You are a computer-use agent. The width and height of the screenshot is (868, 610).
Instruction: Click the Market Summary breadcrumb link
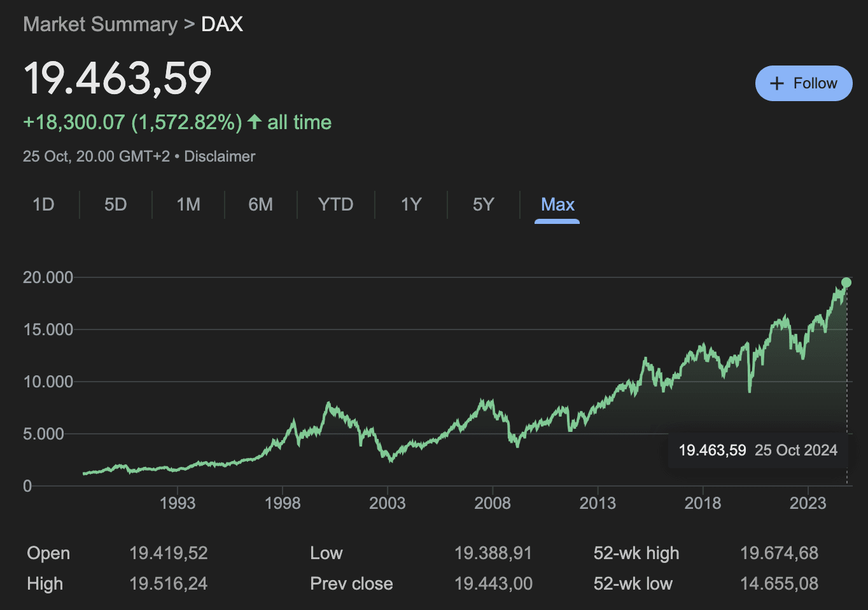coord(100,24)
